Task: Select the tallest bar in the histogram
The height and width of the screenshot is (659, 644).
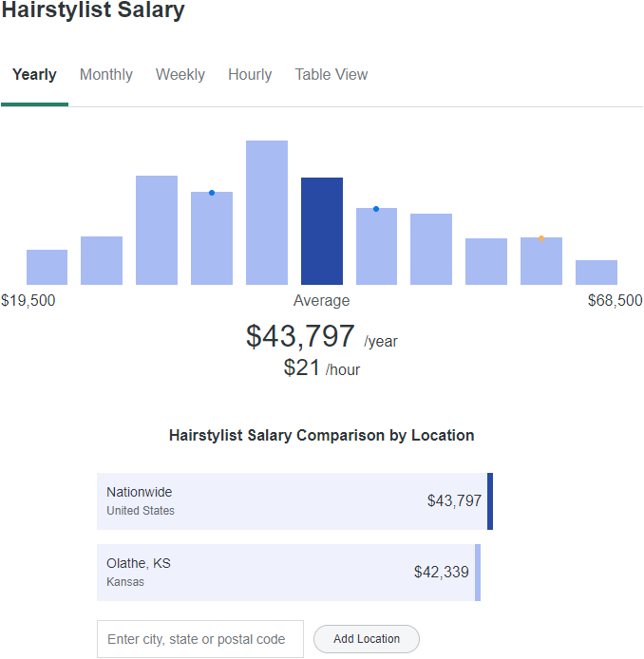Action: click(x=267, y=213)
